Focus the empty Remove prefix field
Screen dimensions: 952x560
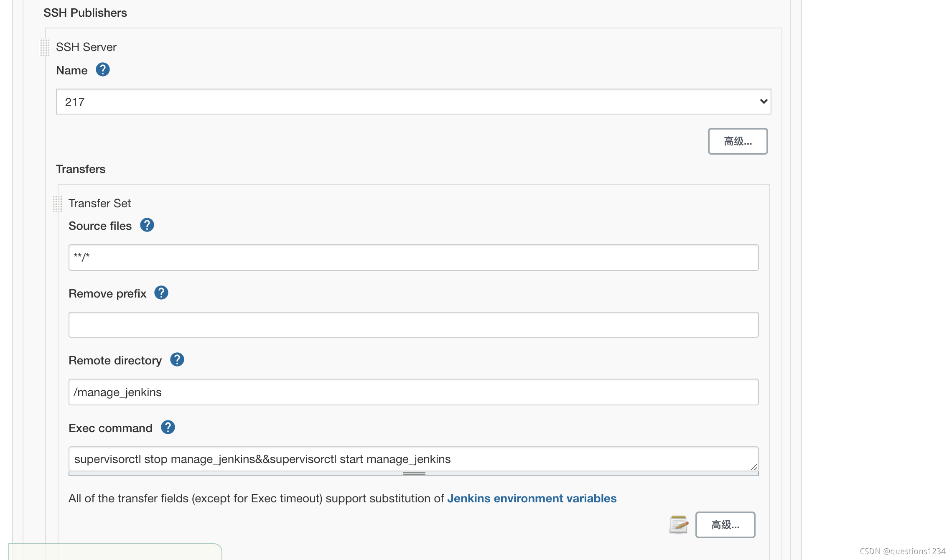(413, 325)
